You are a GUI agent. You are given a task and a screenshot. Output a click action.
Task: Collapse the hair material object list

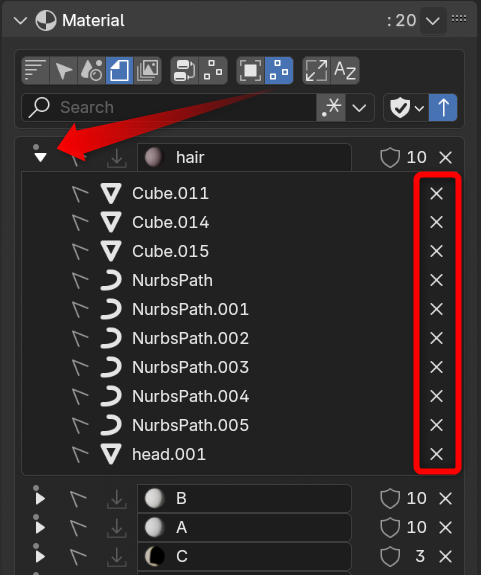(x=40, y=157)
